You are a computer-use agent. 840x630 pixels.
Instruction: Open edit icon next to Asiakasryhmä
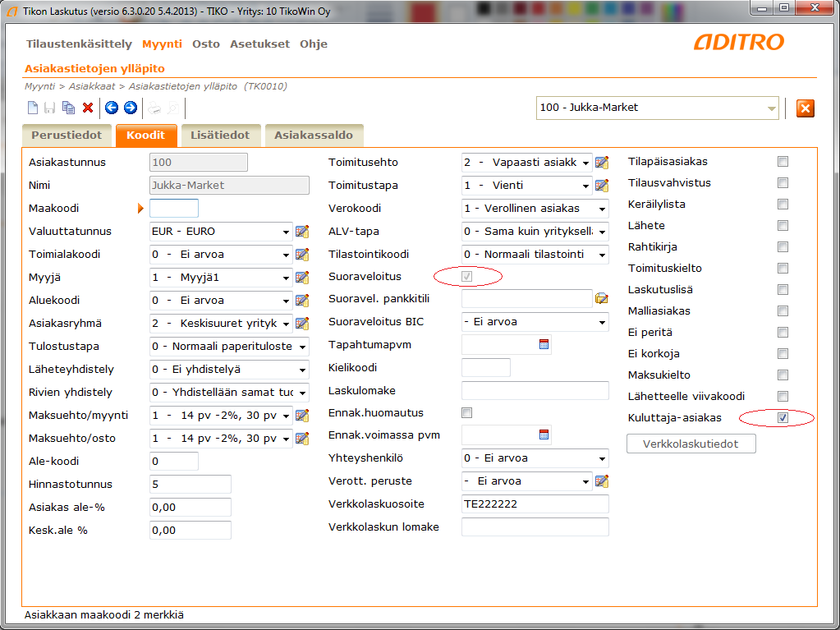(302, 324)
